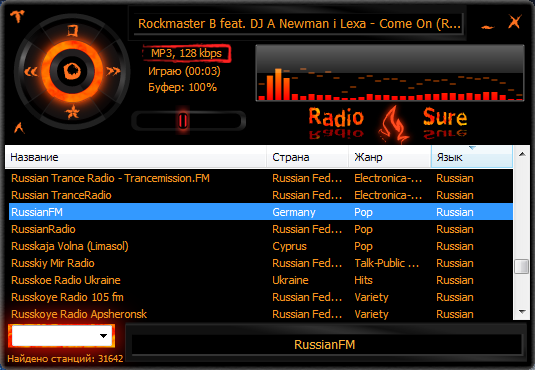
Task: Adjust the volume slider knob
Action: [183, 121]
